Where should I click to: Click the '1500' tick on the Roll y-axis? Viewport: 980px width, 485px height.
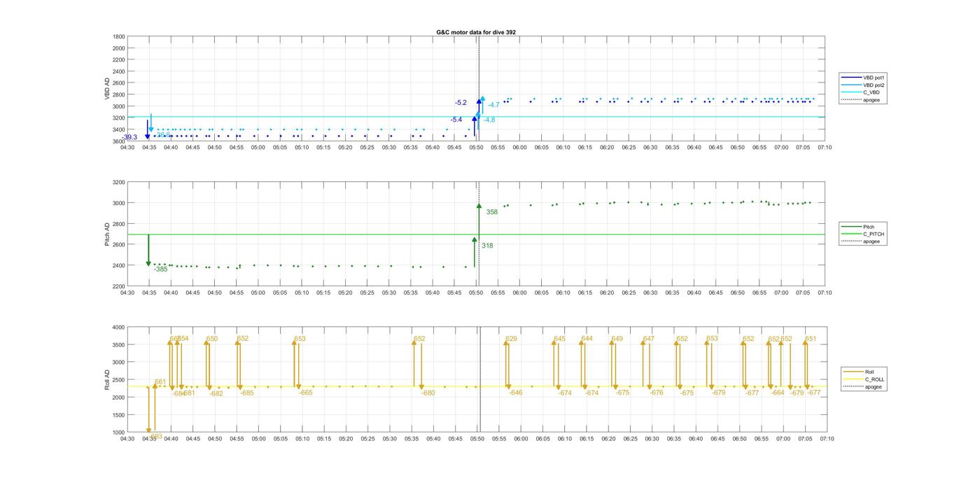point(117,415)
